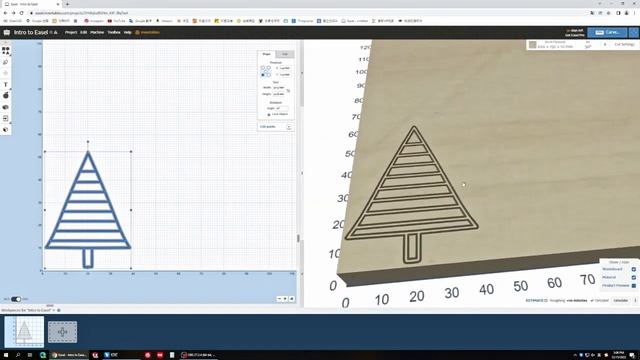Click zoom in button on canvas
The width and height of the screenshot is (640, 360).
tap(285, 299)
